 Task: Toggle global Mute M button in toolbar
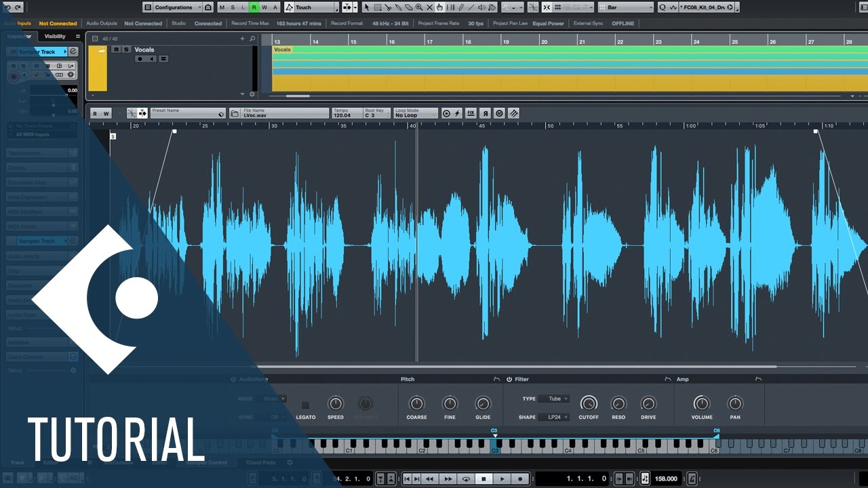[x=222, y=7]
